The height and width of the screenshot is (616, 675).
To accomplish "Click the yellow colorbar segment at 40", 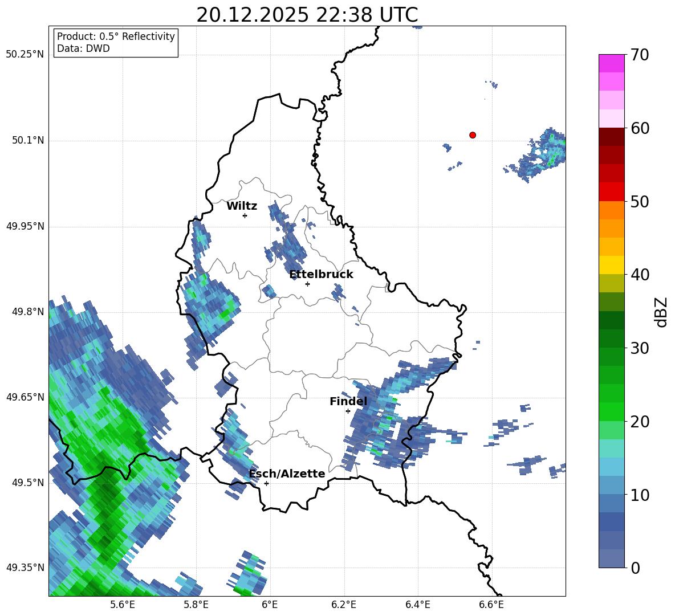I will (612, 265).
